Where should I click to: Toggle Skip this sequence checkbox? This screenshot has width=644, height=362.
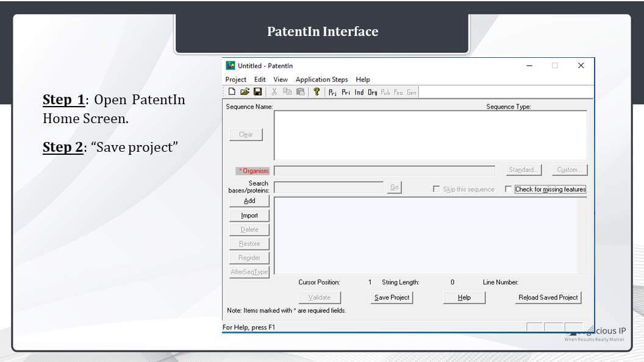(436, 189)
